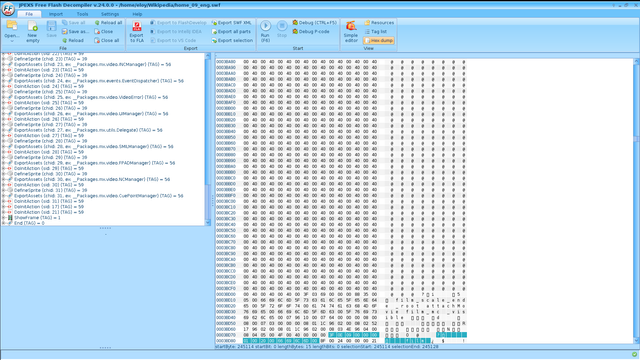Expand DefineSprite (chid: 28) node
Viewport: 640px width, 360px height.
click(x=4, y=141)
